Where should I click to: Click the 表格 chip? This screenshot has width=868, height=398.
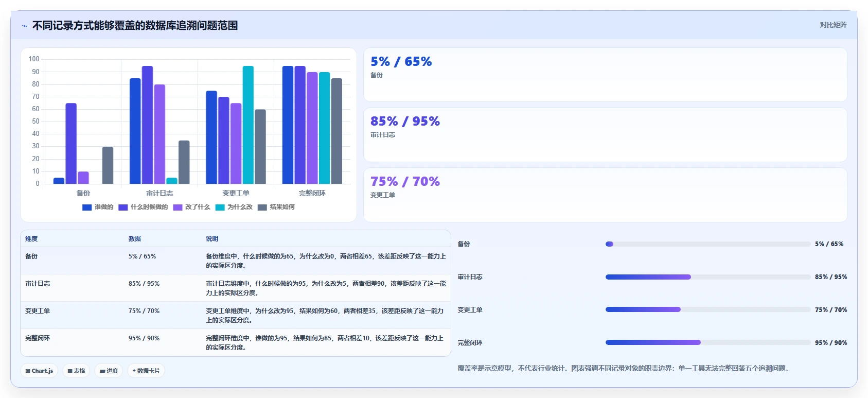pyautogui.click(x=76, y=371)
